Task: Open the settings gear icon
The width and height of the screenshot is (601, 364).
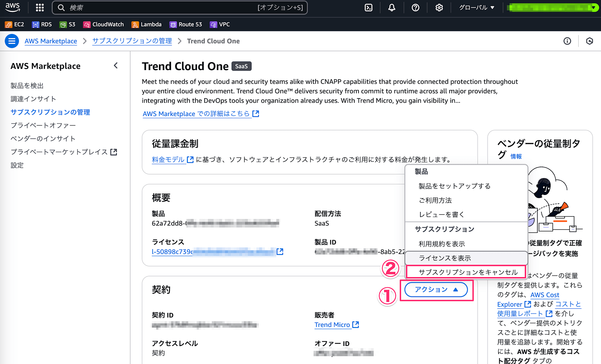Action: click(x=439, y=8)
